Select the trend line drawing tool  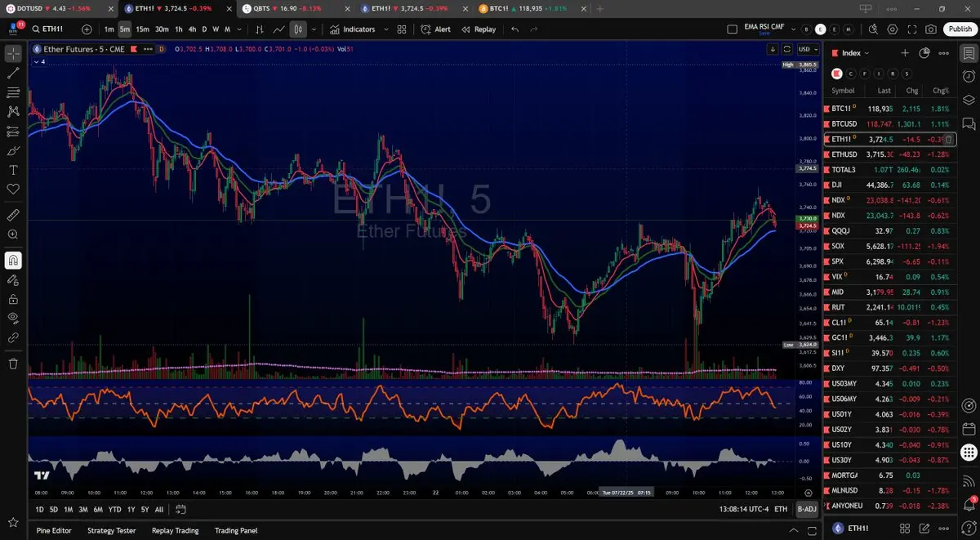(13, 73)
